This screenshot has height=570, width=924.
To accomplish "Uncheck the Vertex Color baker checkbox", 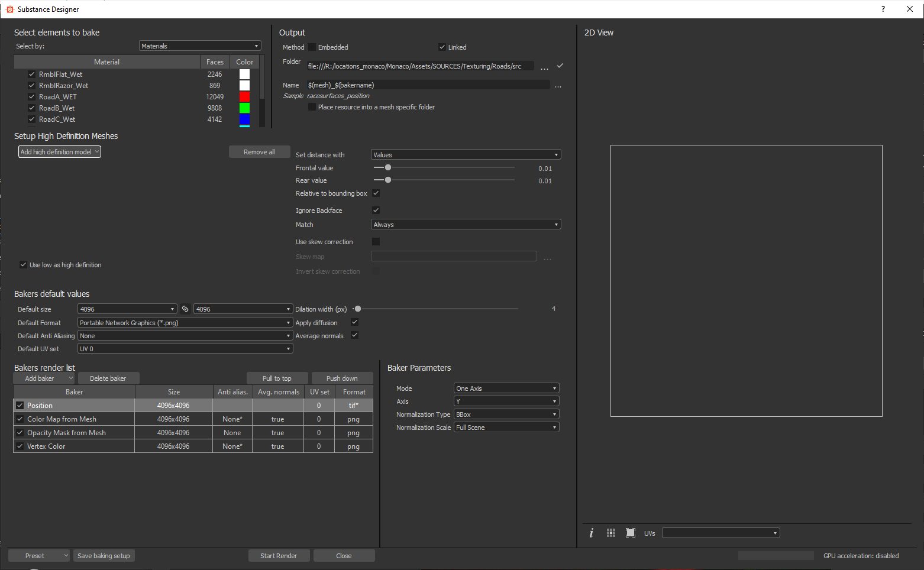I will 20,446.
